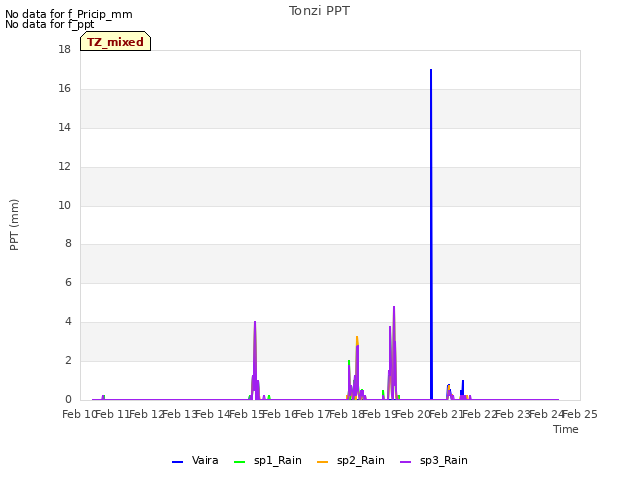640x480 pixels.
Task: Click the Tonzi PPT chart title
Action: pos(319,11)
